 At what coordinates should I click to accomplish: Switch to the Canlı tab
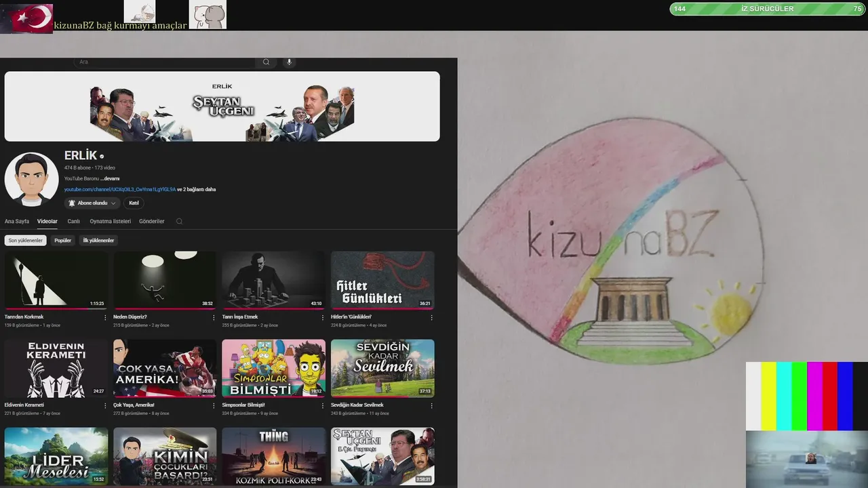74,222
